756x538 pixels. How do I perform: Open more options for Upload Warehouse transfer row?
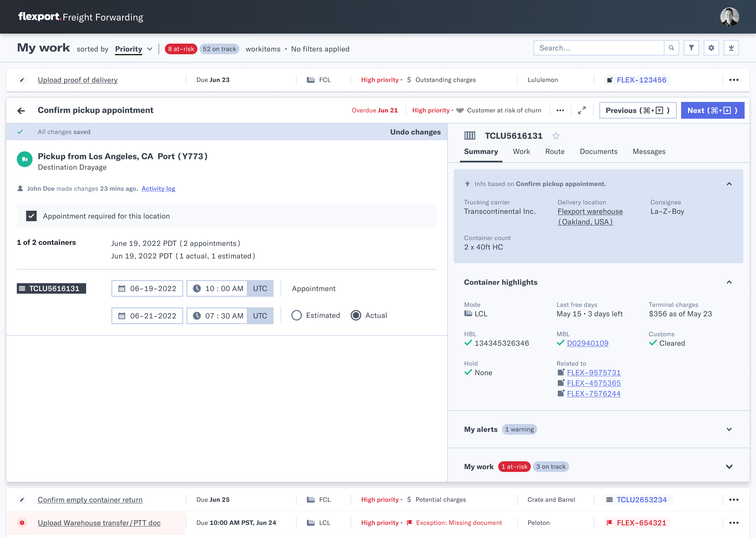tap(734, 523)
